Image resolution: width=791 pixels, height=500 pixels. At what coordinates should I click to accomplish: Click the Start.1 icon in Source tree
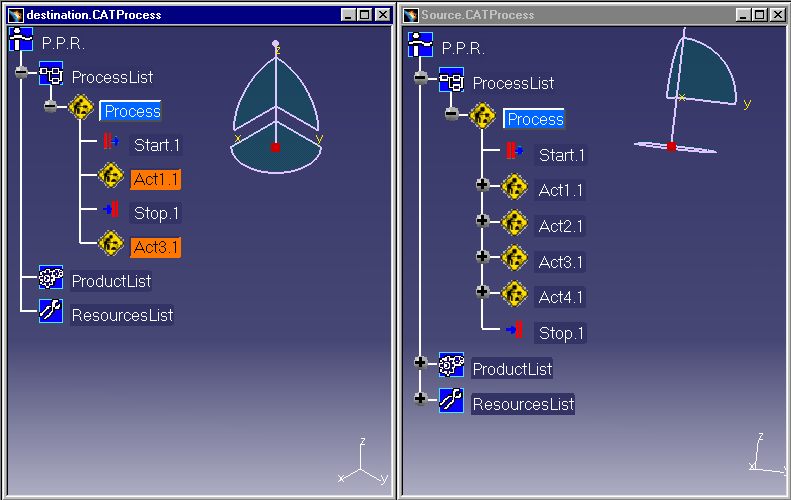pos(513,154)
